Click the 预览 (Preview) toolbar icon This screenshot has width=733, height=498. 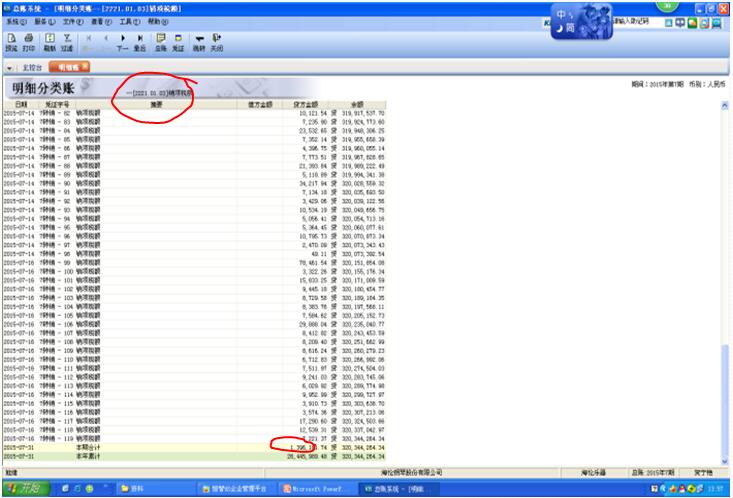[x=11, y=42]
